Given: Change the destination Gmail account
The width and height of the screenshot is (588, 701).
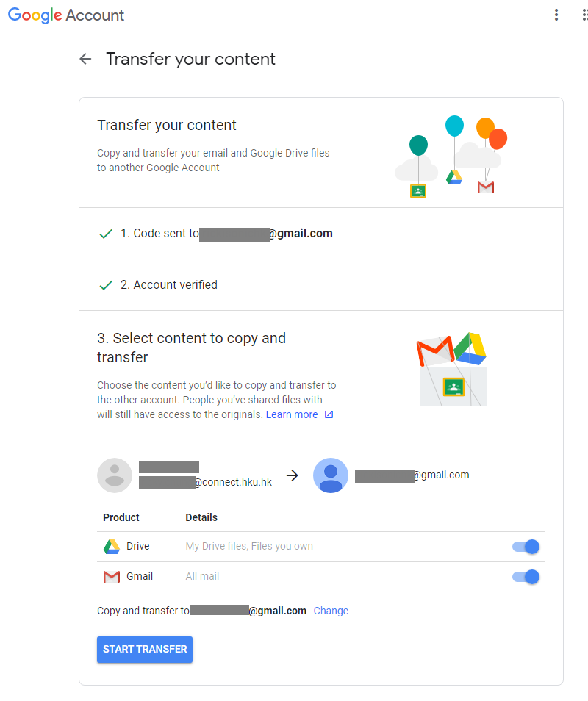Looking at the screenshot, I should (331, 611).
